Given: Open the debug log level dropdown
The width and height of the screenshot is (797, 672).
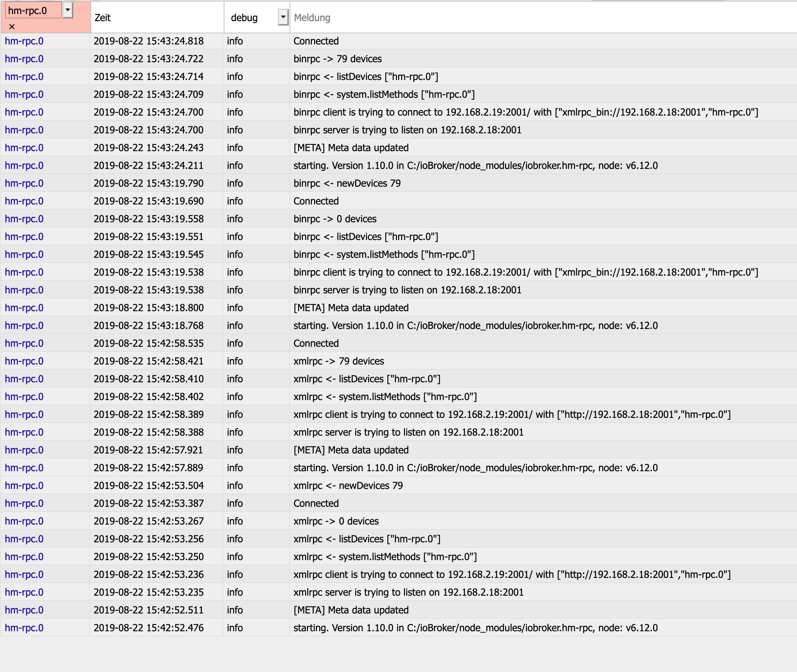Looking at the screenshot, I should (283, 17).
